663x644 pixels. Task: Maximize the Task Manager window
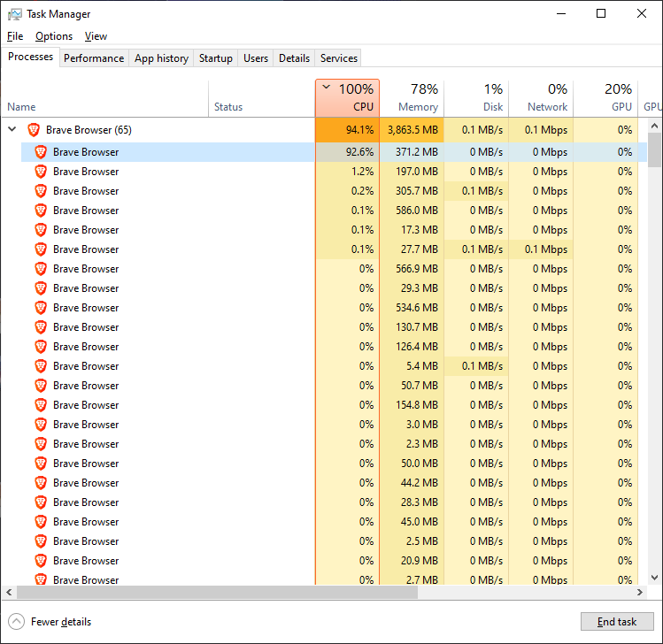[601, 13]
